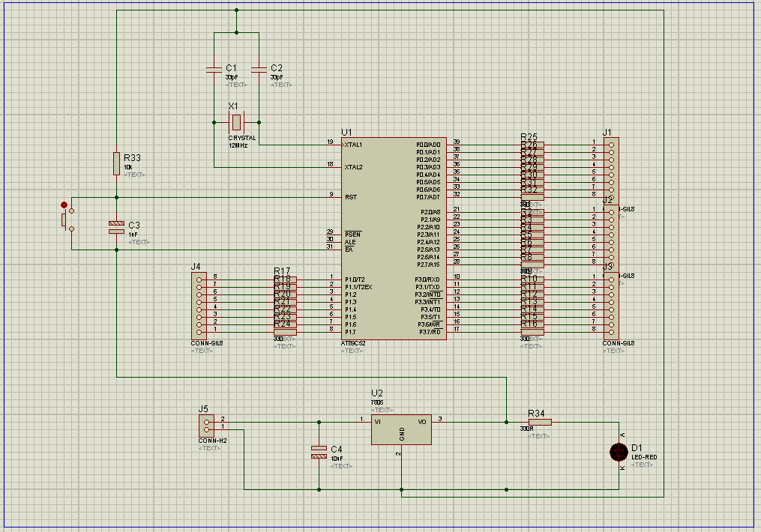Select the J5 CONN-H2 power connector
761x532 pixels.
[206, 425]
